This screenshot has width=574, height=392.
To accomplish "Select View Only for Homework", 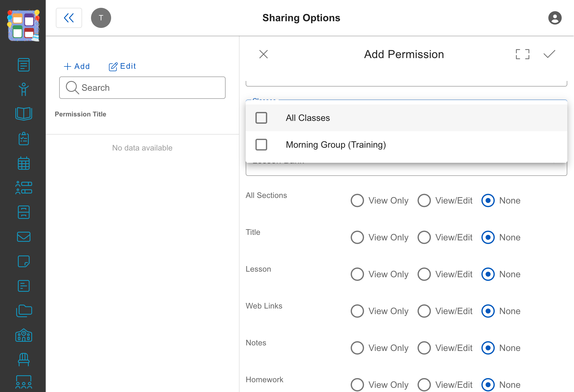I will point(357,385).
